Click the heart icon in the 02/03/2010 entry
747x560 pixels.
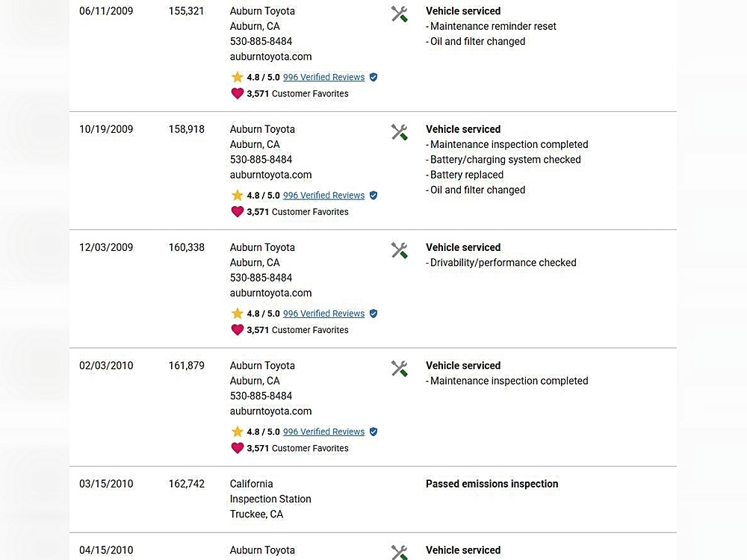point(238,448)
